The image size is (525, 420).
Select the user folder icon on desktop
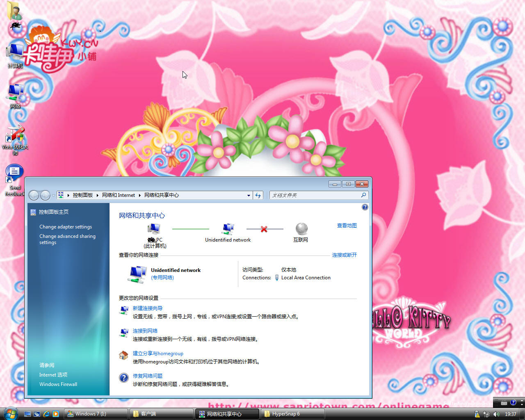(15, 11)
